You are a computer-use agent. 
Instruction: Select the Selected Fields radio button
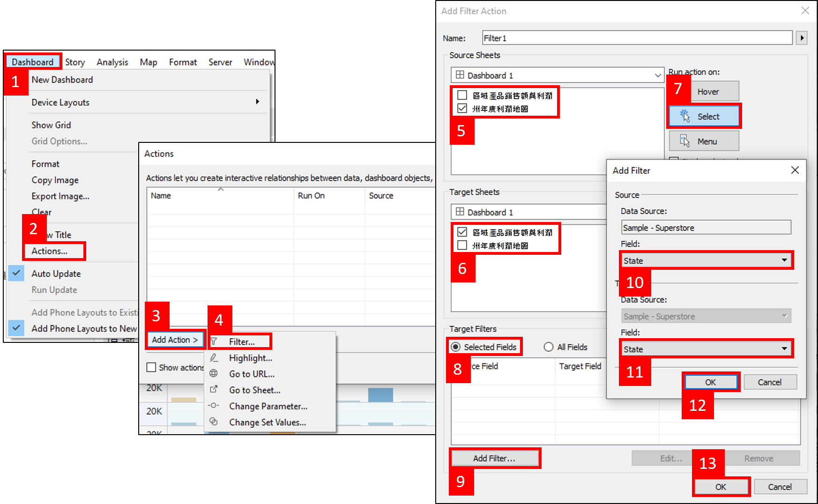point(455,347)
